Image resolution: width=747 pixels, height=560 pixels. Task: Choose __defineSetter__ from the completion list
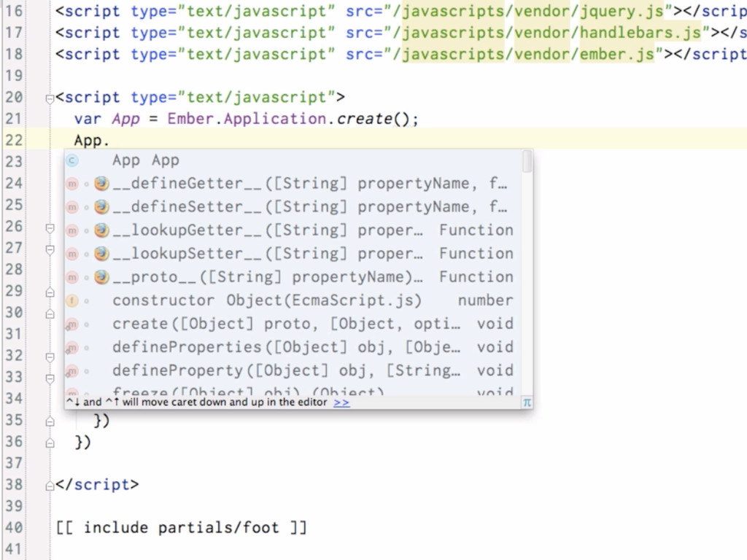[293, 206]
